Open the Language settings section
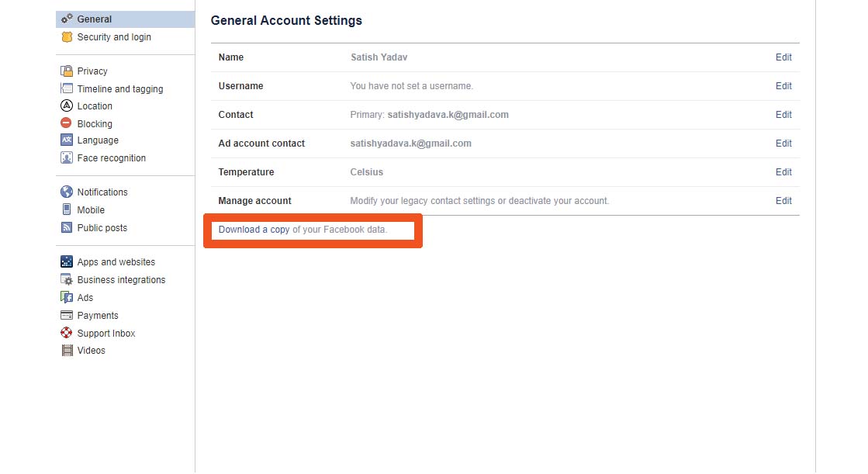The height and width of the screenshot is (474, 868). coord(98,140)
